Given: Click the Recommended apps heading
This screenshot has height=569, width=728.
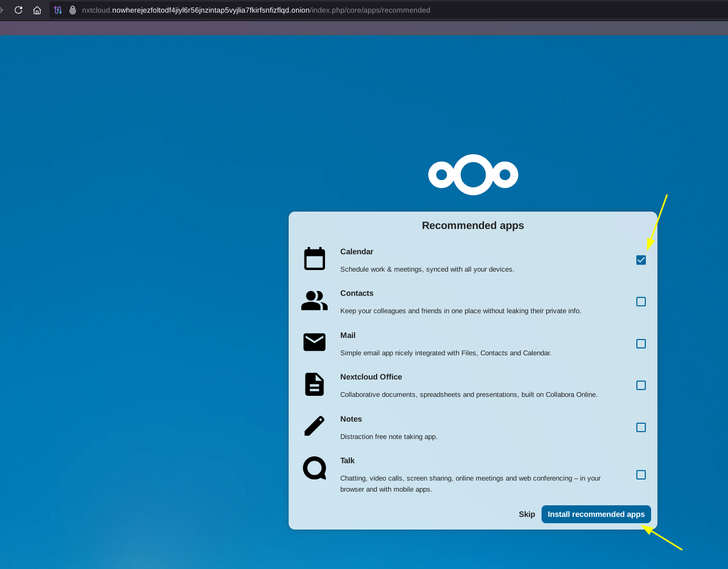Looking at the screenshot, I should (473, 225).
